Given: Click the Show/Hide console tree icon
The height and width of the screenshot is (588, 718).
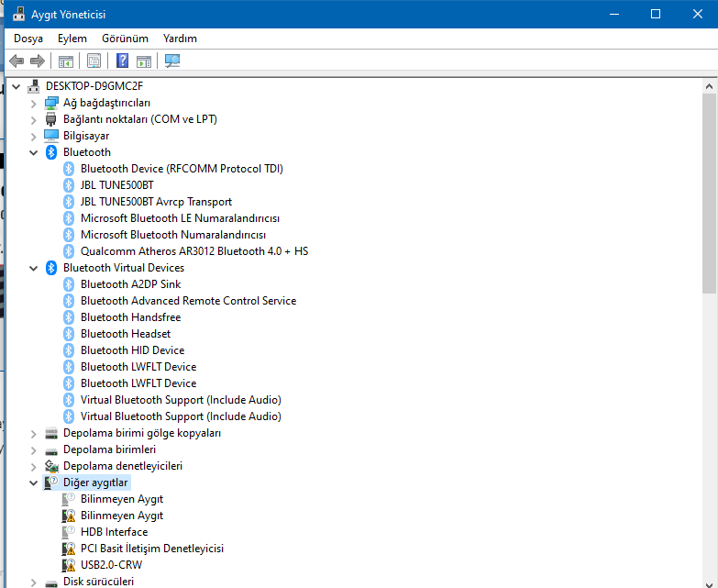Looking at the screenshot, I should click(x=65, y=61).
